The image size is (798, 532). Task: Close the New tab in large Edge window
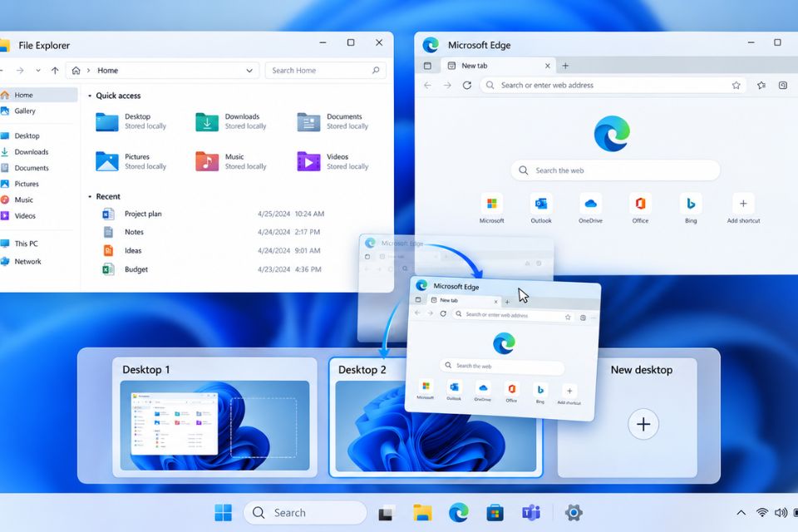pos(547,66)
